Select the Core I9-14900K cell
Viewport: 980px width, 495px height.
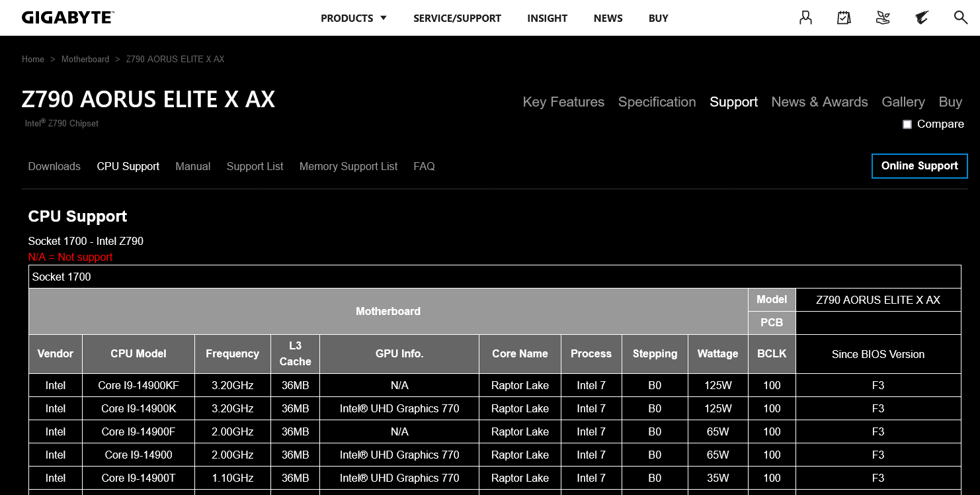point(138,408)
